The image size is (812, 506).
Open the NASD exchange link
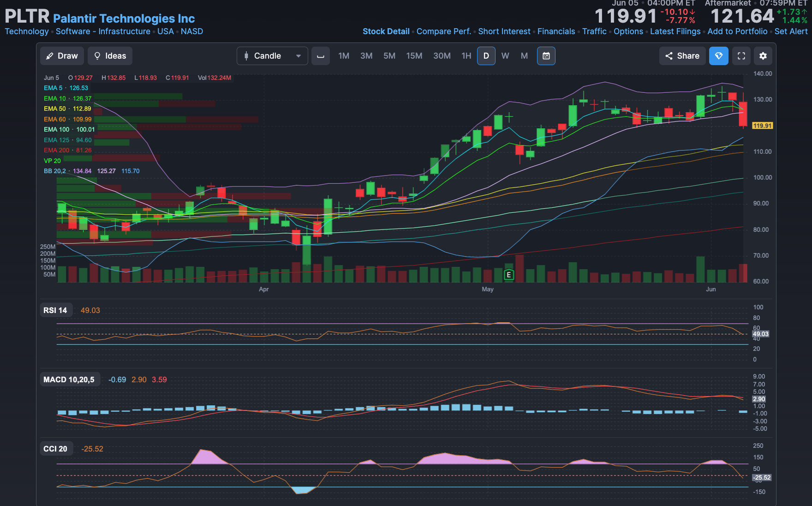pyautogui.click(x=192, y=31)
